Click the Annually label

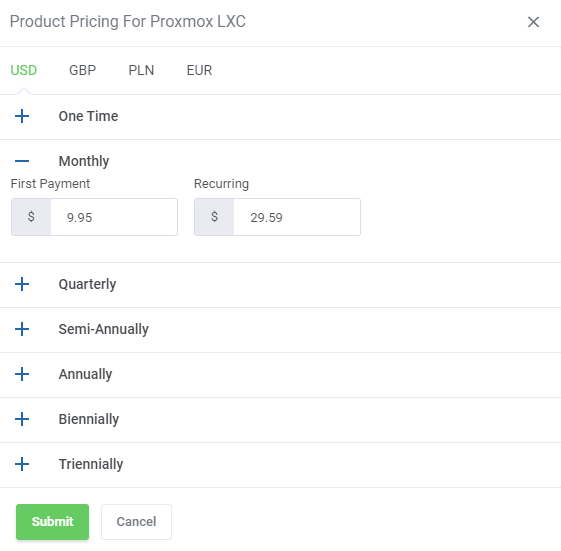click(x=86, y=374)
